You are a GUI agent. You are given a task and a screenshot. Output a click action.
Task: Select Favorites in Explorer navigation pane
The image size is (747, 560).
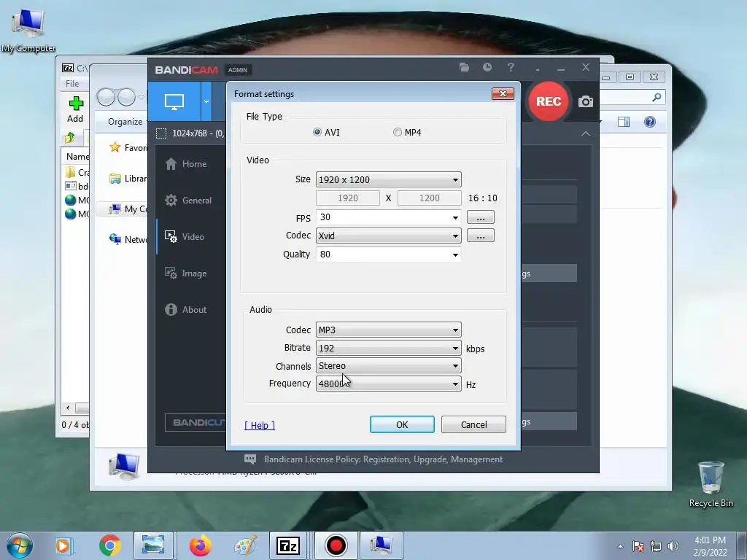(x=128, y=147)
